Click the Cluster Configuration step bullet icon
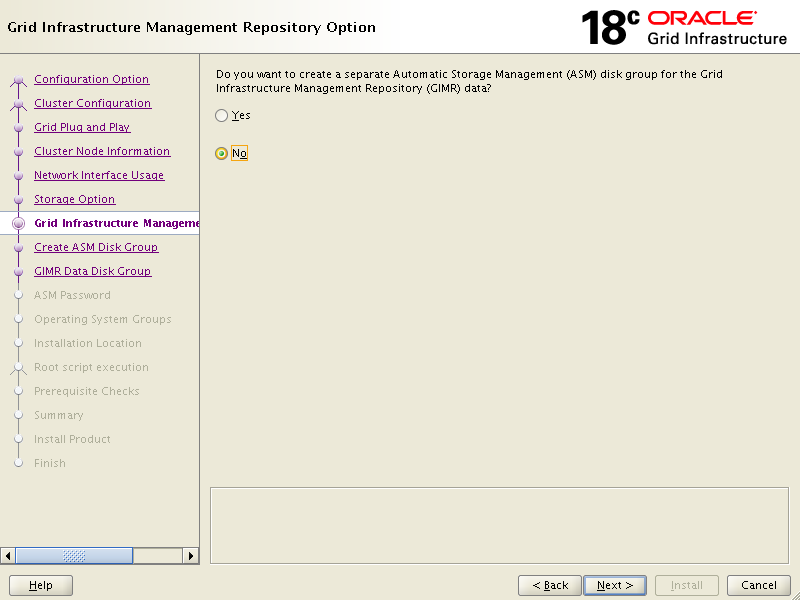The image size is (800, 600). [18, 104]
